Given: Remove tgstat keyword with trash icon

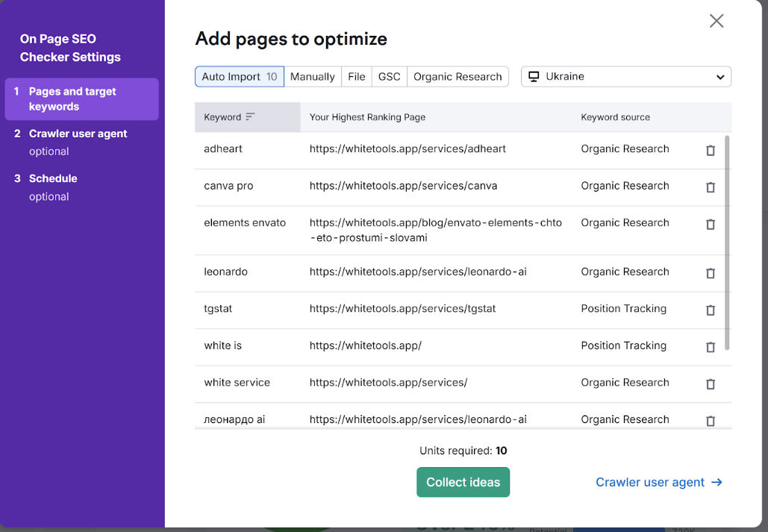Looking at the screenshot, I should click(710, 310).
